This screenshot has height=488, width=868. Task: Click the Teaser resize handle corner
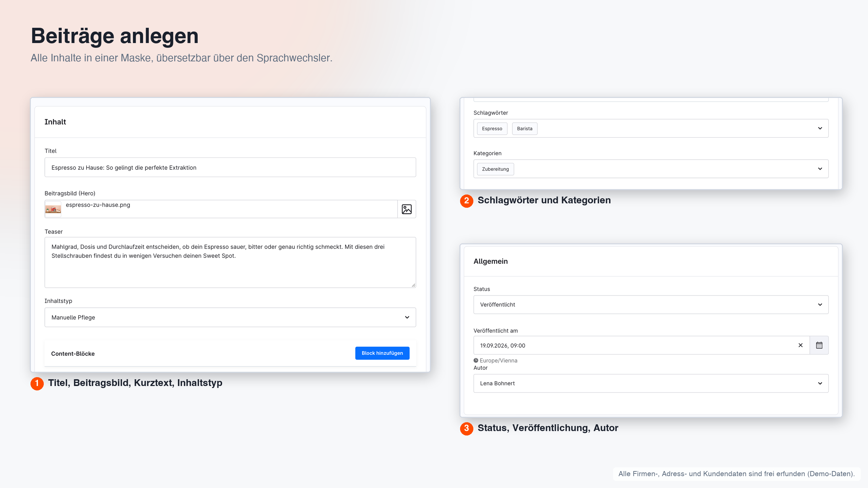coord(413,285)
